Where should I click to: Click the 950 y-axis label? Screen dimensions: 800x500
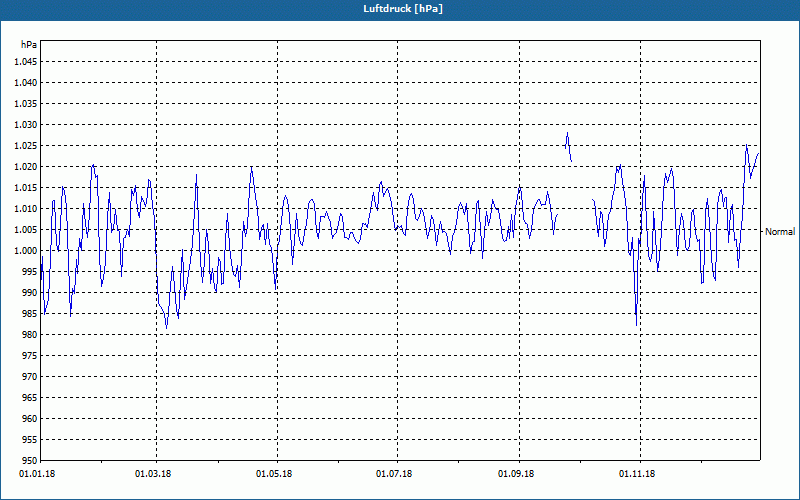[30, 460]
